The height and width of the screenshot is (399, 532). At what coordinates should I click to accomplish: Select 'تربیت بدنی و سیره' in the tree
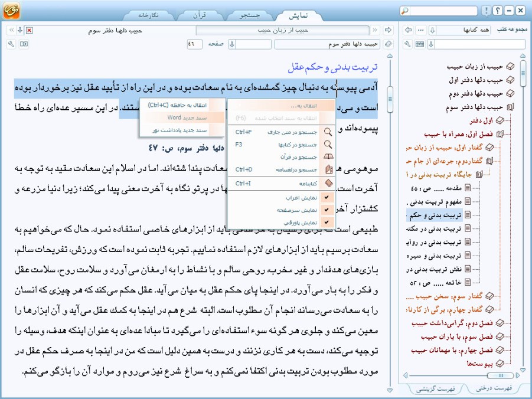pos(435,256)
